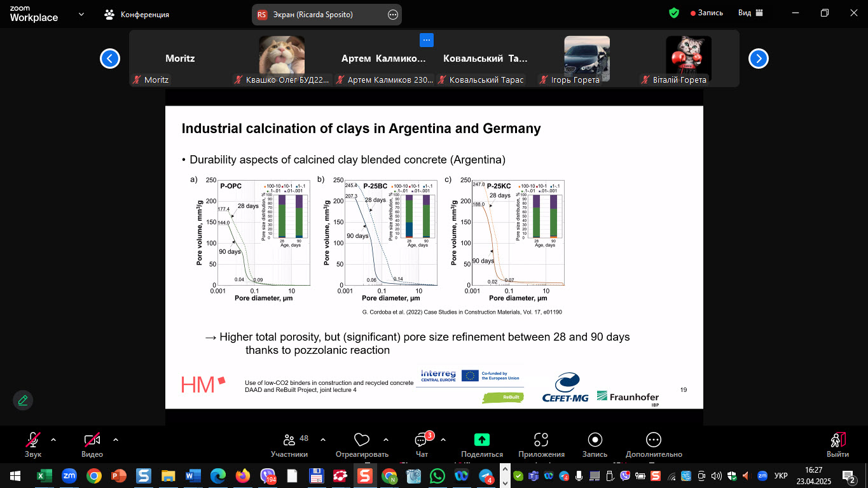Leave meeting with the Выйти button
Viewport: 868px width, 488px height.
837,445
